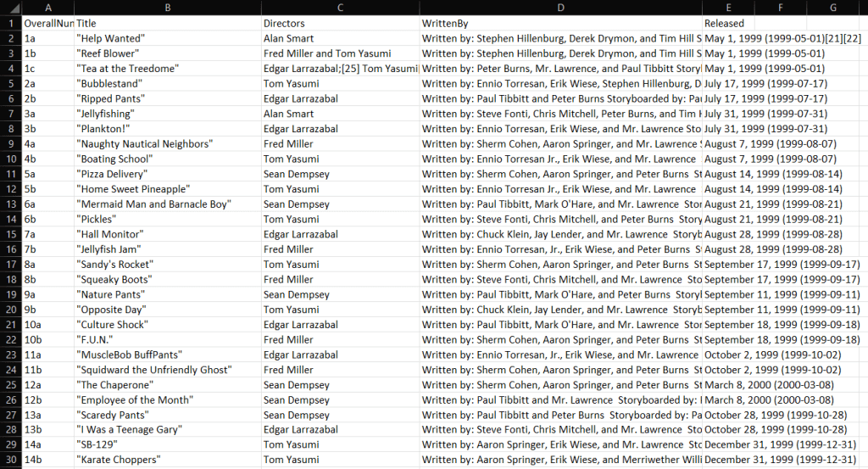Click the "Squidward the Unfriendly Ghost" cell
The image size is (868, 469).
point(168,370)
